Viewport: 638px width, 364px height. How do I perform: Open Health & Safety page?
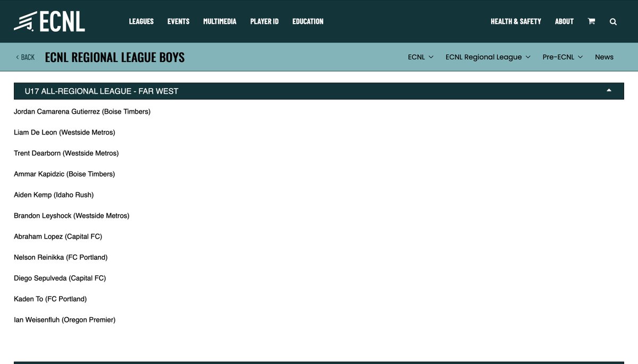pos(516,21)
